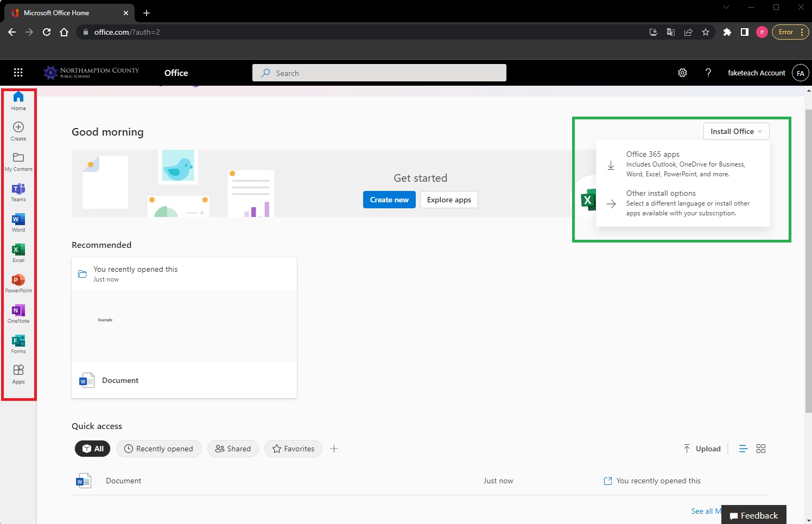Viewport: 812px width, 524px height.
Task: Go to browser home page
Action: [x=64, y=32]
